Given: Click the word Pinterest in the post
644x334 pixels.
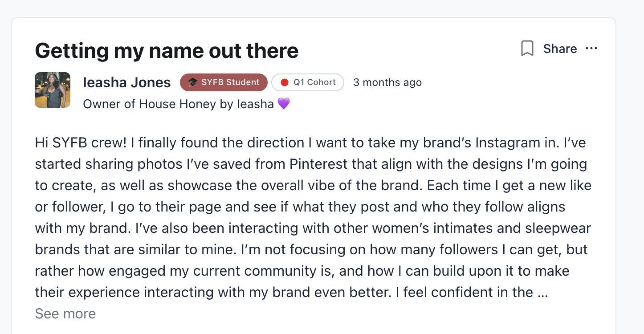Looking at the screenshot, I should click(x=318, y=164).
